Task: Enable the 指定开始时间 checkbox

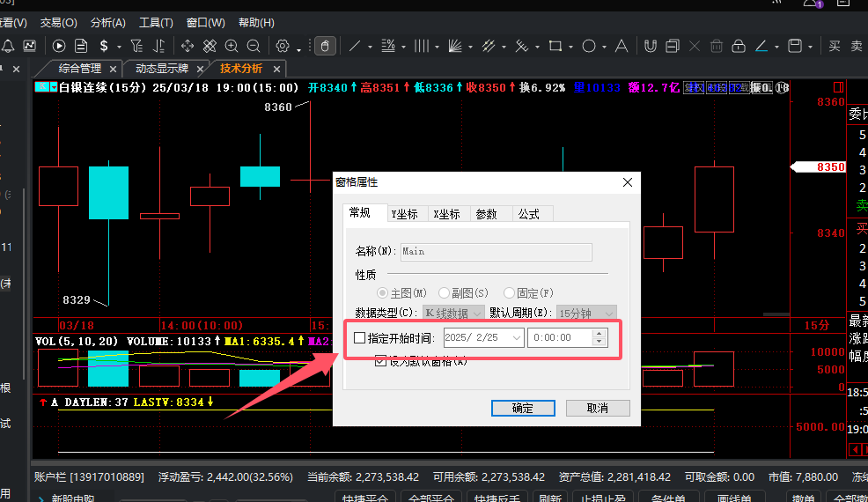Action: [x=359, y=337]
